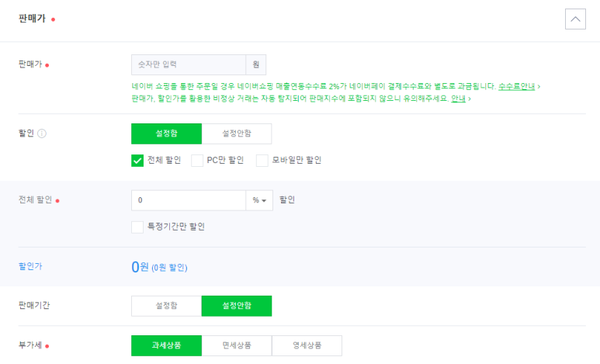The width and height of the screenshot is (600, 364).
Task: Check the 모바일만 할인 checkbox
Action: [x=262, y=161]
